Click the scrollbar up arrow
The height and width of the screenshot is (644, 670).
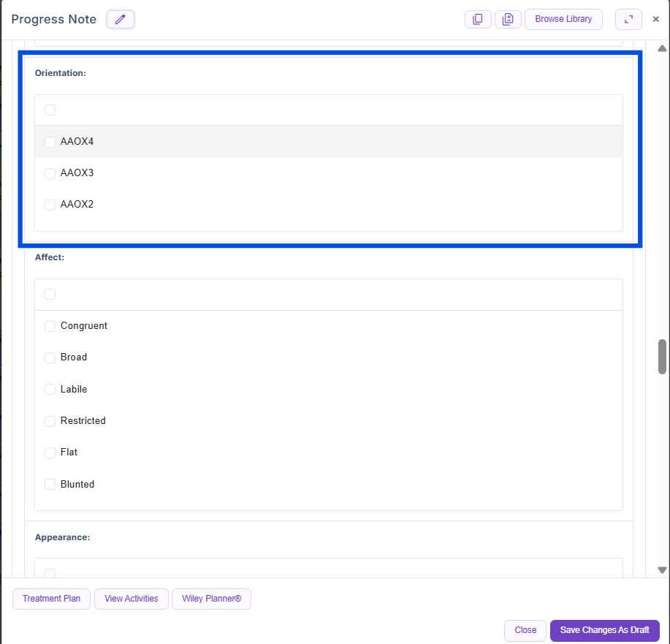[x=662, y=49]
